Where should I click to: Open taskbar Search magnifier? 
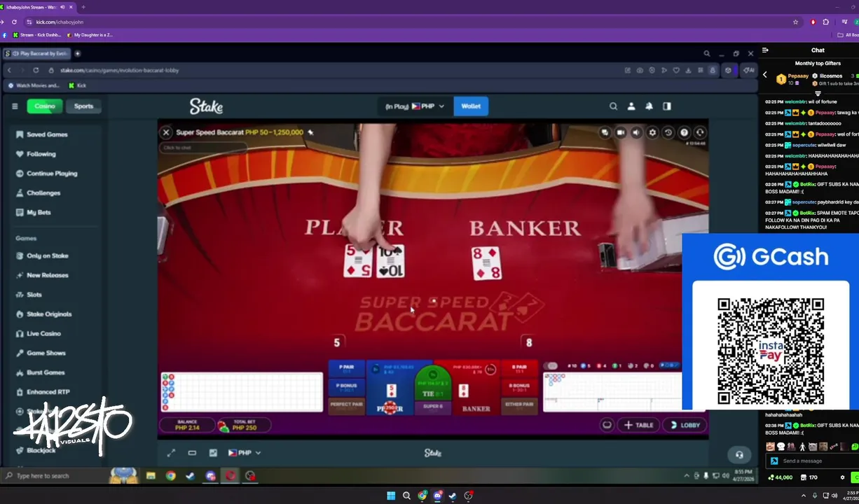(406, 496)
